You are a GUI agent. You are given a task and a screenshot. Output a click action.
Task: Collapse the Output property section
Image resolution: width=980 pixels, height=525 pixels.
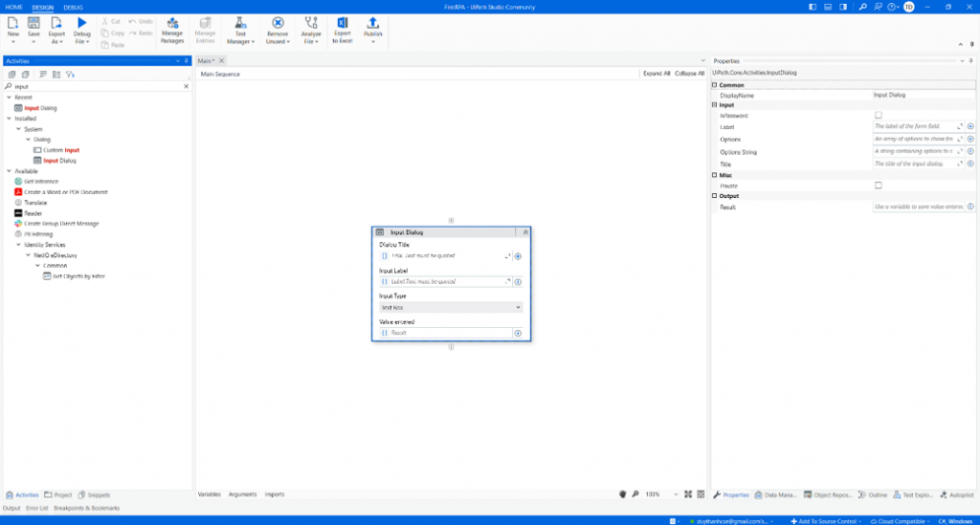pyautogui.click(x=715, y=196)
